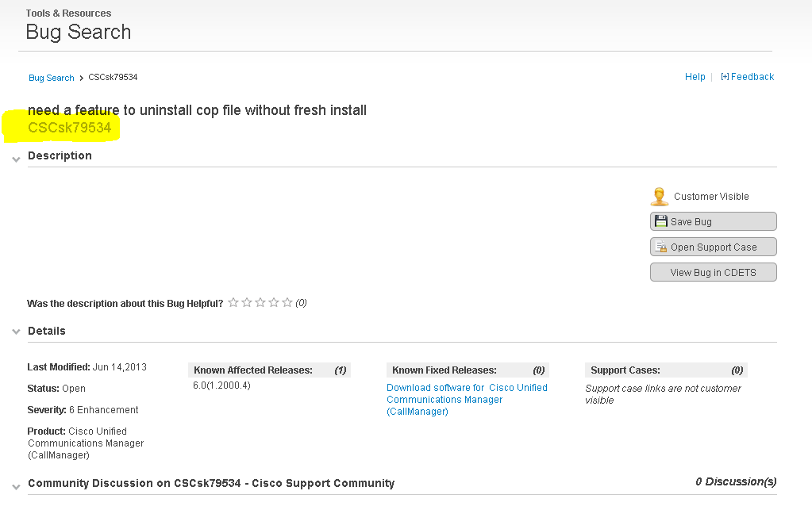Viewport: 812px width, 510px height.
Task: Click the Save Bug button
Action: [x=713, y=221]
